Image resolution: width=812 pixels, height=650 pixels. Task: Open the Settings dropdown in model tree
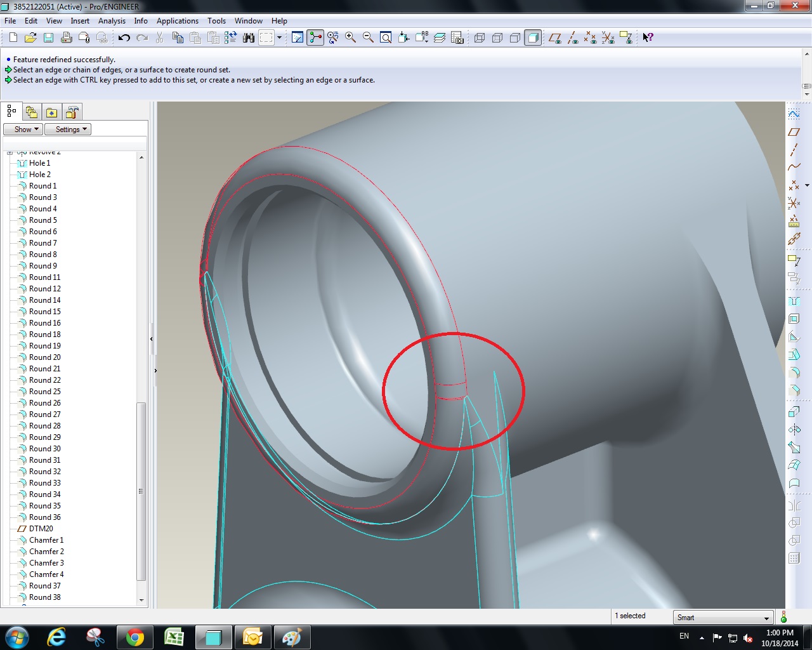click(x=68, y=129)
